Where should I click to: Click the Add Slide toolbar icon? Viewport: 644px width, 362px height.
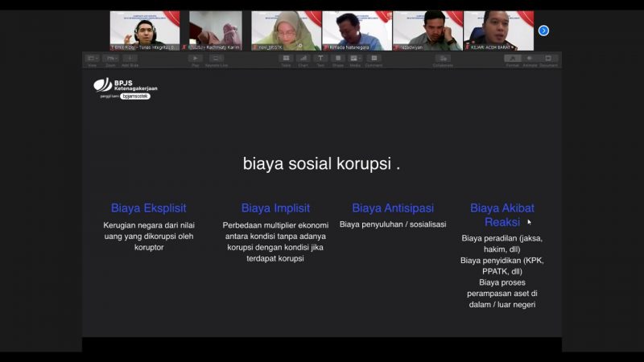[x=130, y=59]
